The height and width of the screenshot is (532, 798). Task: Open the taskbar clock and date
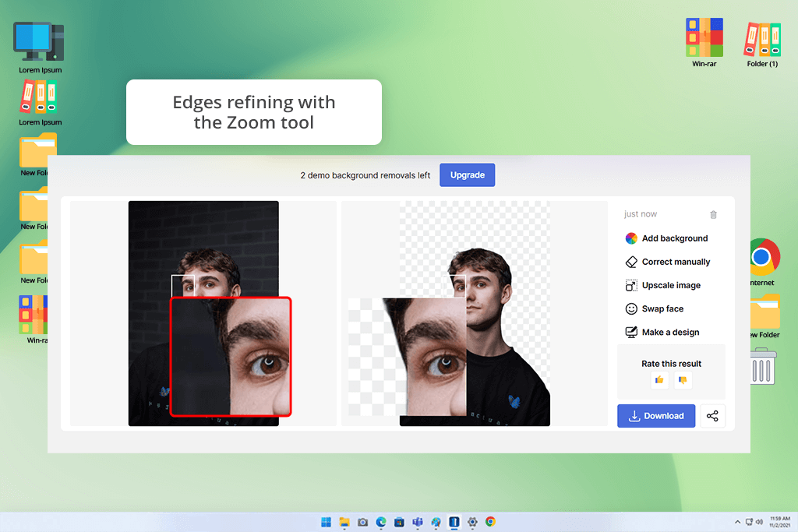(779, 522)
